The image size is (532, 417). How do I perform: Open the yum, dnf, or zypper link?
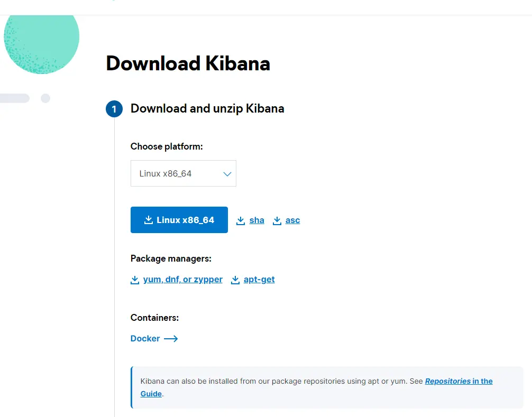pyautogui.click(x=183, y=280)
